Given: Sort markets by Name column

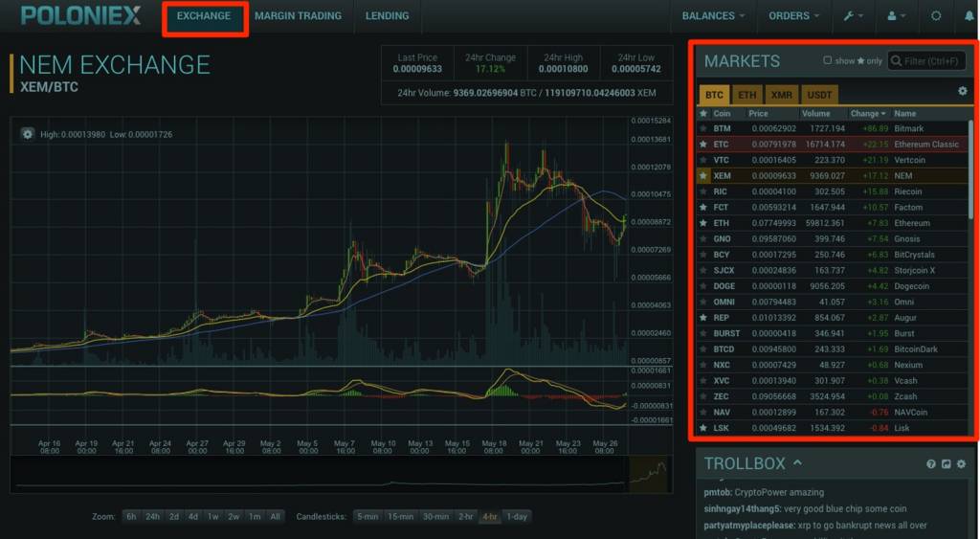Looking at the screenshot, I should tap(905, 113).
